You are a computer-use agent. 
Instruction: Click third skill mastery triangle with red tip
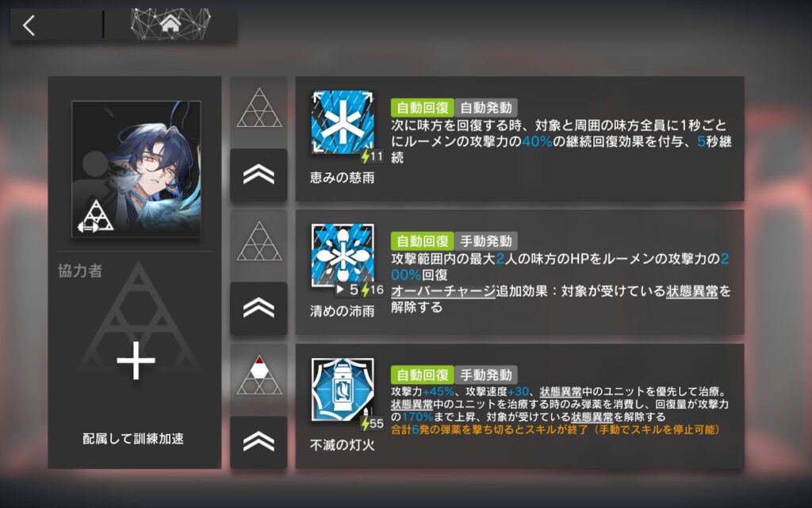[259, 375]
